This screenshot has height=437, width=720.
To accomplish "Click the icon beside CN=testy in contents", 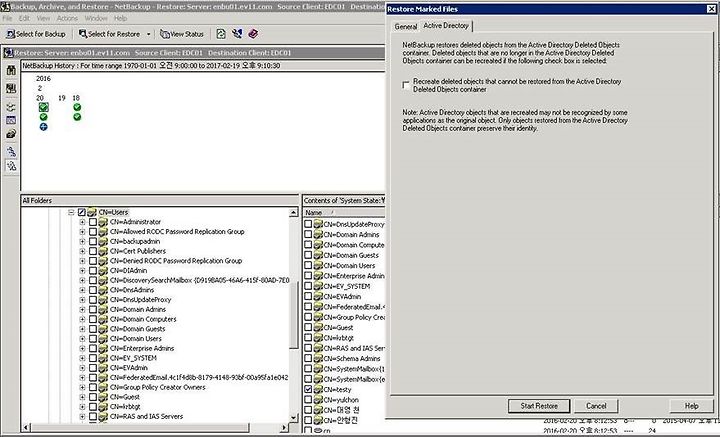I will tap(318, 389).
